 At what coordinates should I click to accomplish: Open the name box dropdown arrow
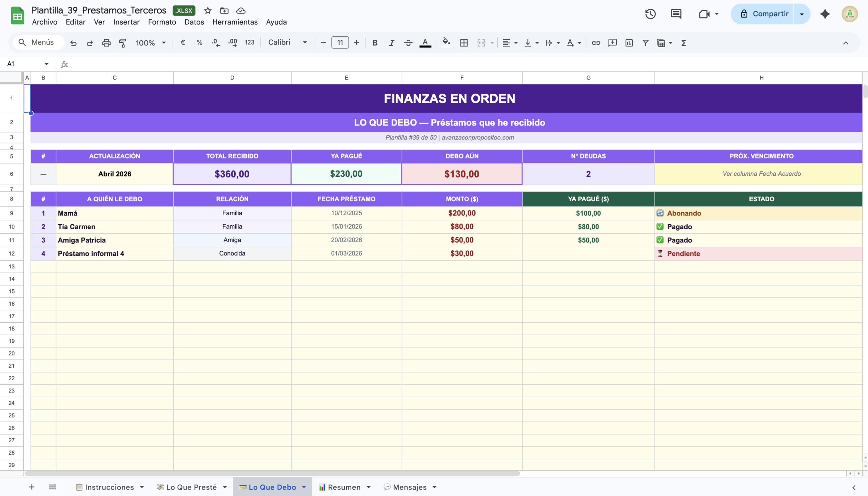tap(46, 64)
